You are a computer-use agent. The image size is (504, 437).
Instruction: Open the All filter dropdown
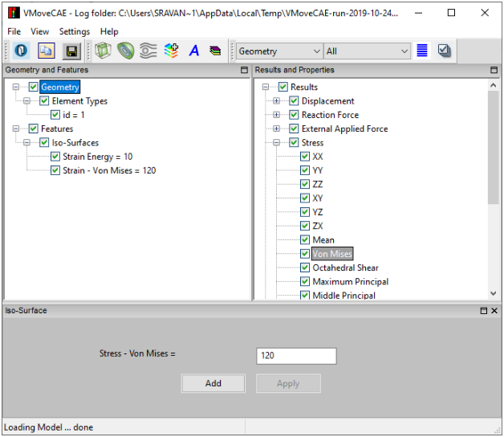(x=367, y=51)
